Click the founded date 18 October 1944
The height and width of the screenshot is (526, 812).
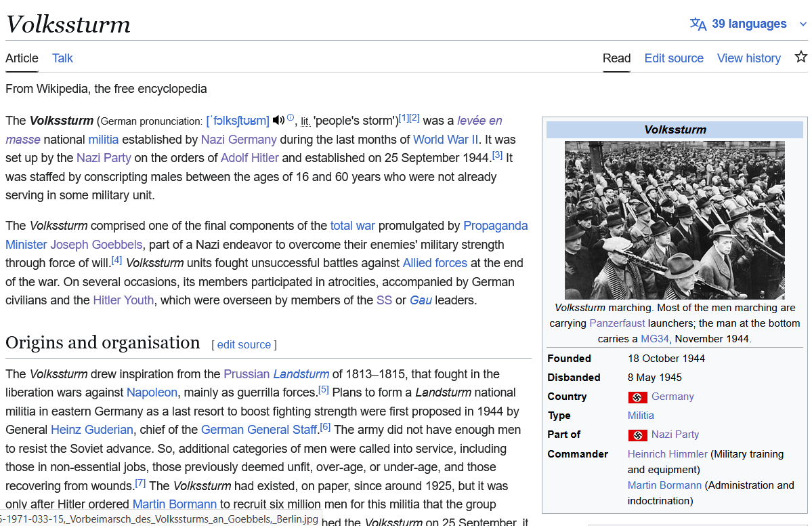click(666, 359)
